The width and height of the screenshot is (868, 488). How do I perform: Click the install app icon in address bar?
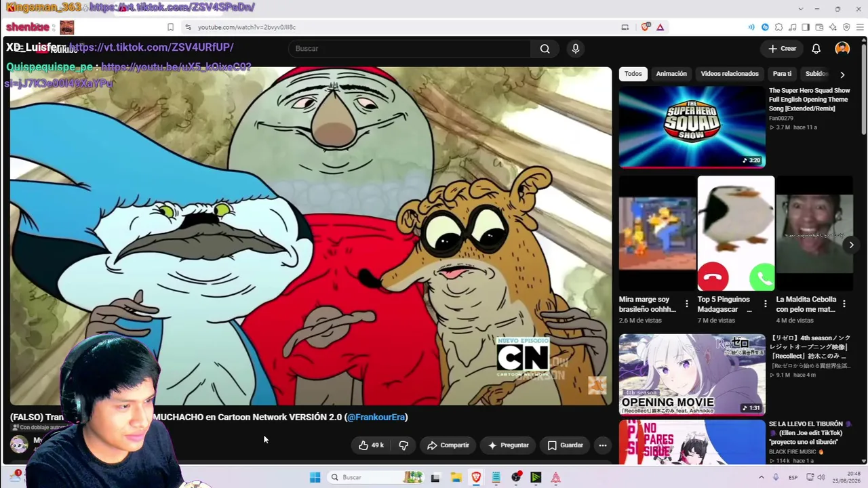click(625, 27)
